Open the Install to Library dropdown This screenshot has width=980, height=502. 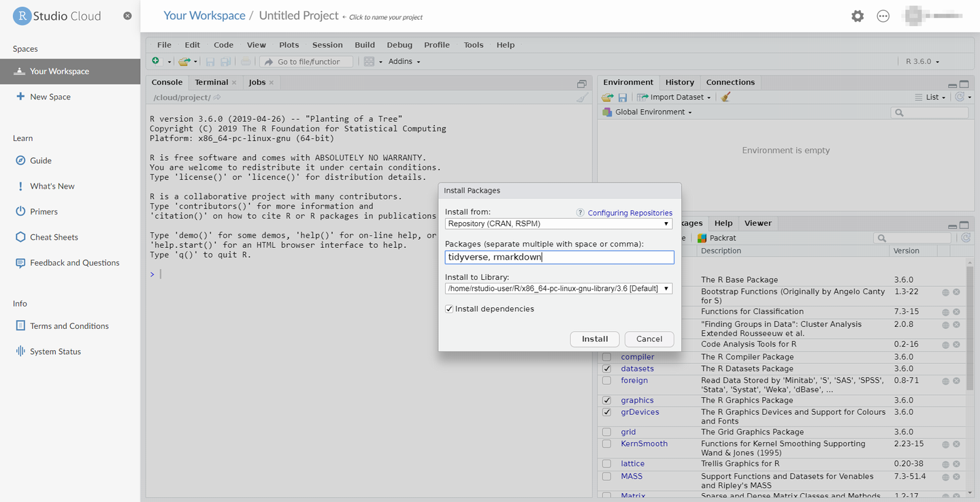[559, 288]
